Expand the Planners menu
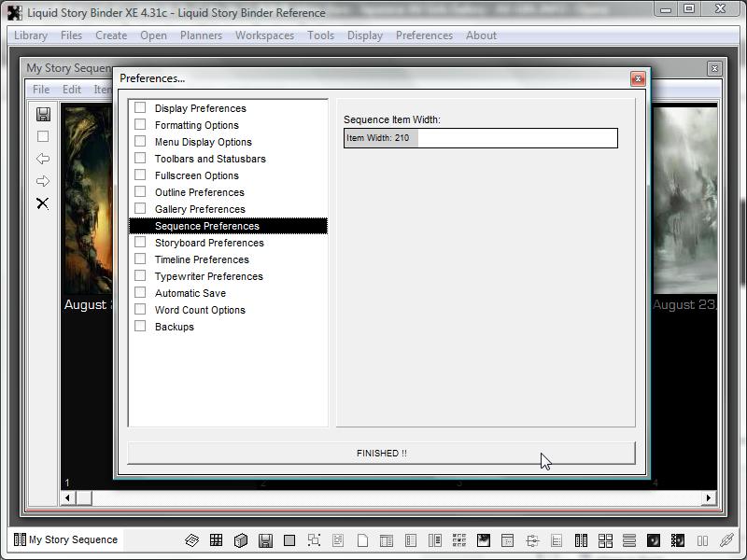Viewport: 747px width, 560px height. coord(201,35)
